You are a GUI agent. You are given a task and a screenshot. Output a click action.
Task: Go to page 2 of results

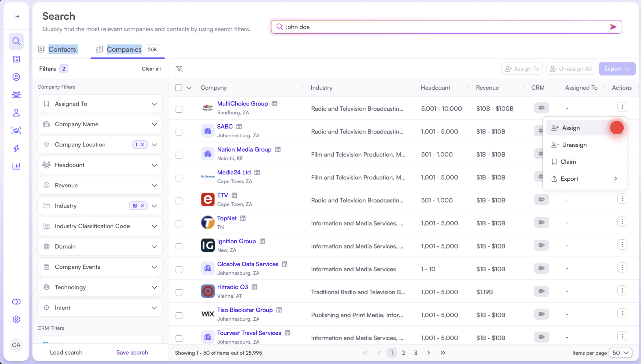point(403,353)
